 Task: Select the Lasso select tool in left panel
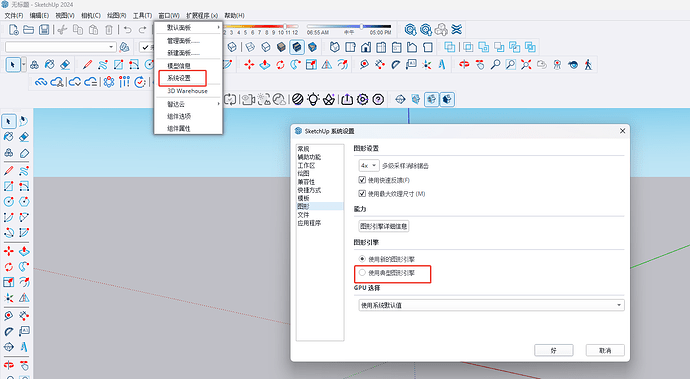point(24,121)
